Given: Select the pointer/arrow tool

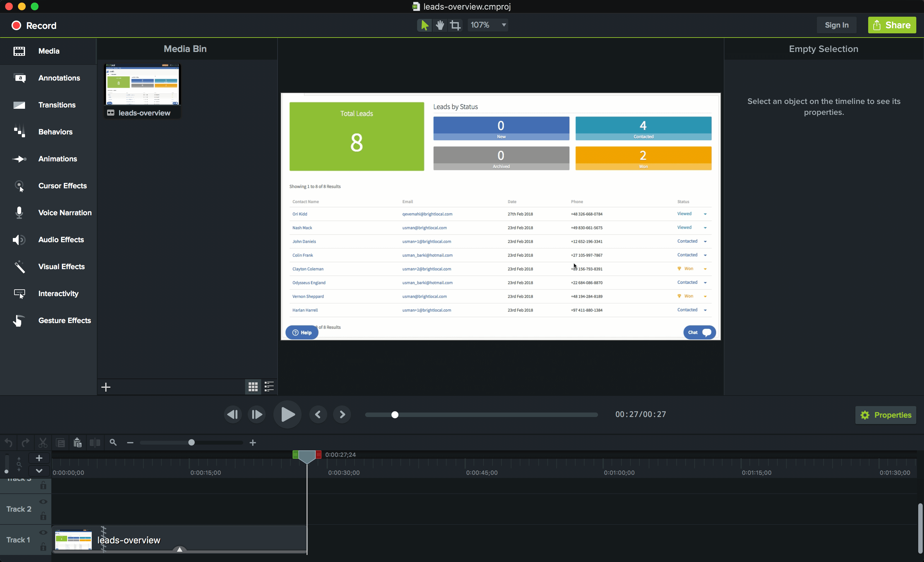Looking at the screenshot, I should coord(424,25).
